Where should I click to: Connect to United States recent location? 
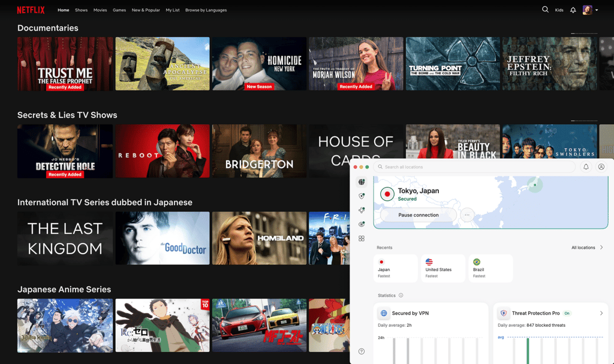[443, 269]
